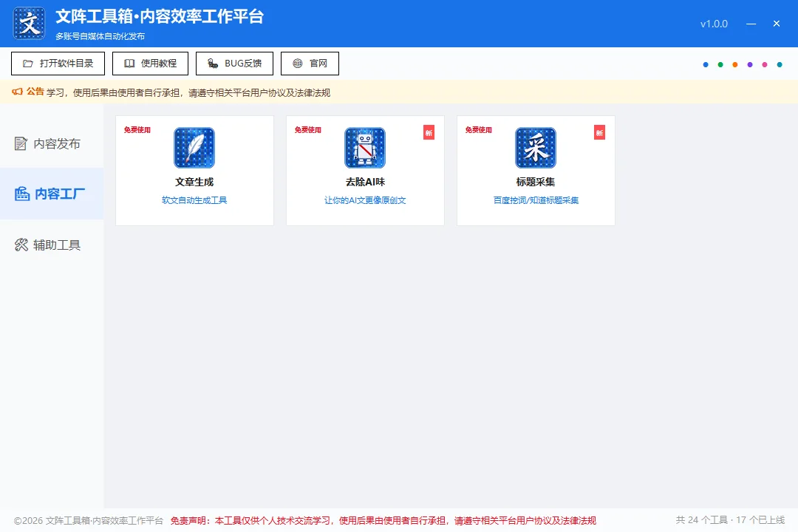Visit the 官网 button

(x=310, y=64)
